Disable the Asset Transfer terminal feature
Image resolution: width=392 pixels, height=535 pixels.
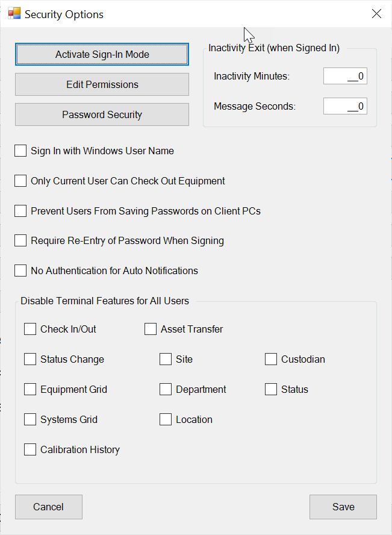[150, 328]
